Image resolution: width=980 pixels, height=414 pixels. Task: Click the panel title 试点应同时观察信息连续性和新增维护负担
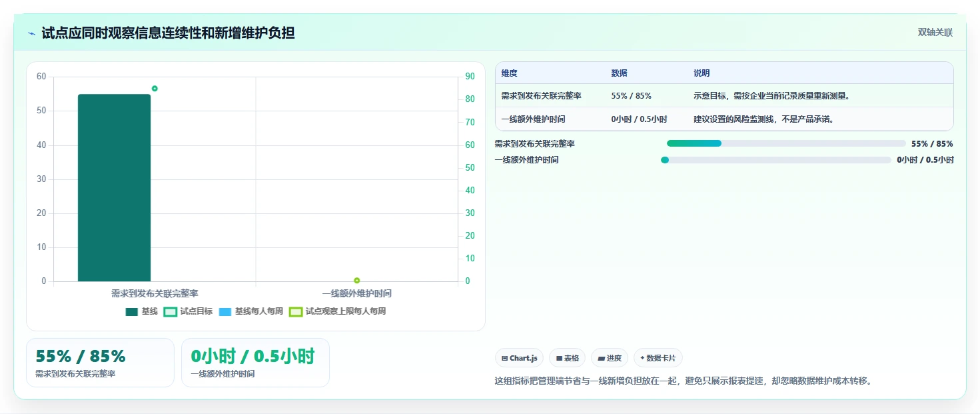(168, 33)
